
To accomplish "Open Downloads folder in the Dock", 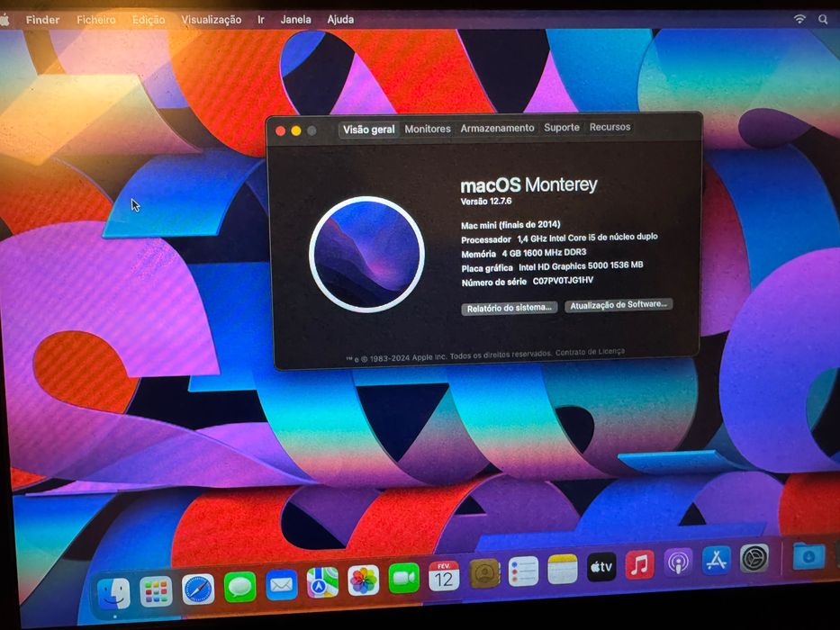I will coord(808,556).
